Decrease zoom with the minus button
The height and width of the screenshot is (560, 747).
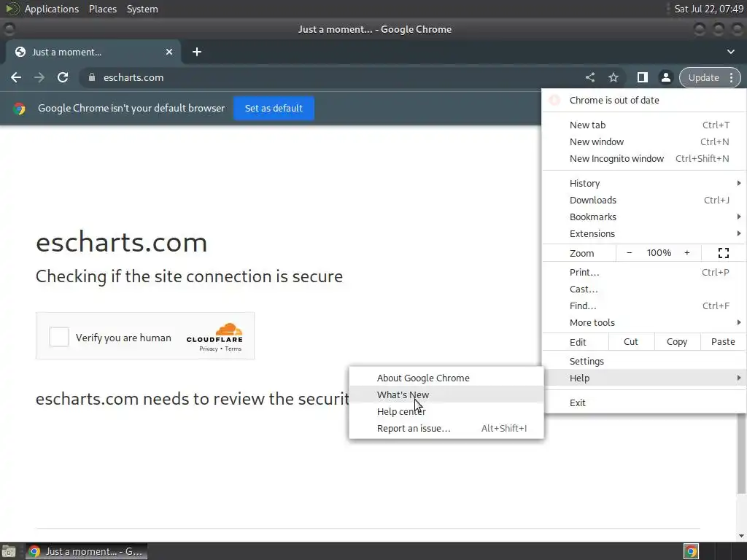click(630, 253)
